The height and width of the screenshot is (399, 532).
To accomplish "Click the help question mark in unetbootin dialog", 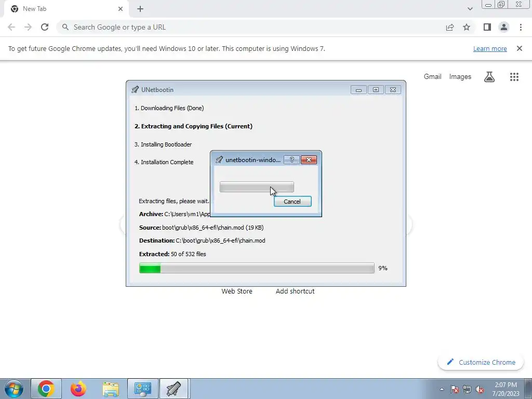I will [x=291, y=160].
